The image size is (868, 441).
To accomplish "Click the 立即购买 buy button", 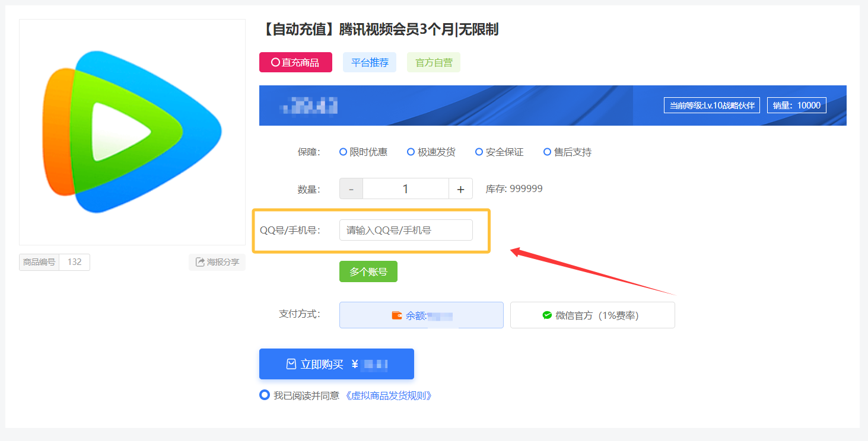I will pyautogui.click(x=336, y=364).
